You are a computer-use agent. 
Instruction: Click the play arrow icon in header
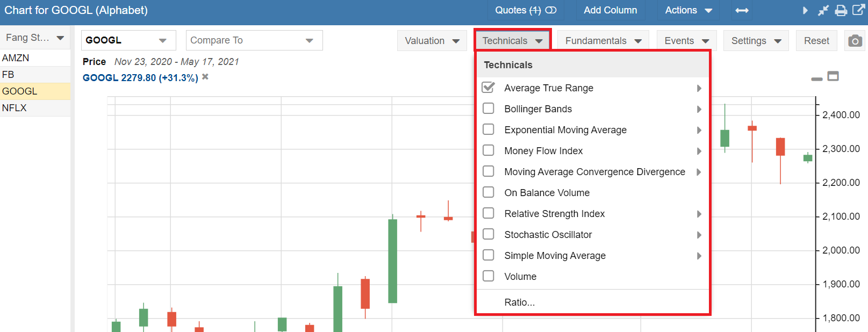[x=805, y=10]
